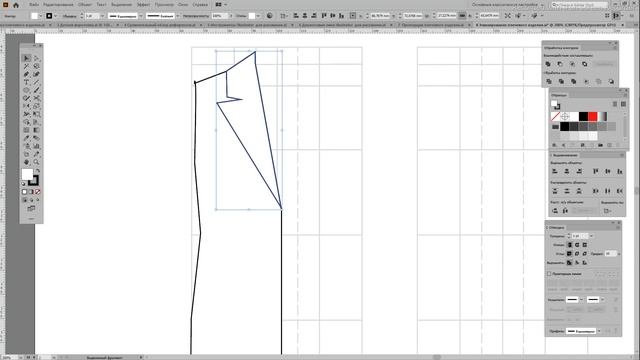Open workspace switcher dropdown at top right
Image resolution: width=640 pixels, height=360 pixels.
click(x=542, y=5)
